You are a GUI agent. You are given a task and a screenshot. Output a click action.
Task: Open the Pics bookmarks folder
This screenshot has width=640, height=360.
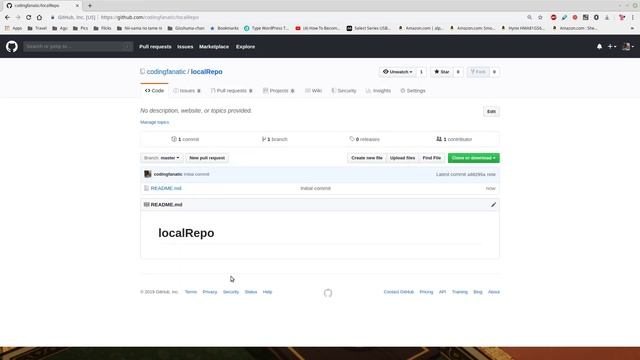[x=80, y=28]
